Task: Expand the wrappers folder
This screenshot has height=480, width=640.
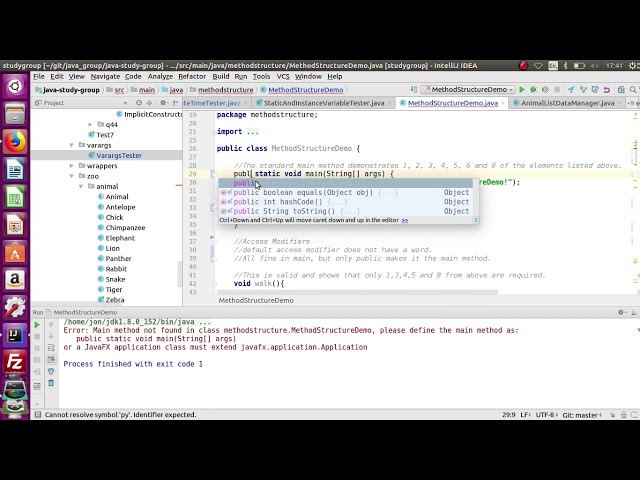Action: [x=71, y=166]
